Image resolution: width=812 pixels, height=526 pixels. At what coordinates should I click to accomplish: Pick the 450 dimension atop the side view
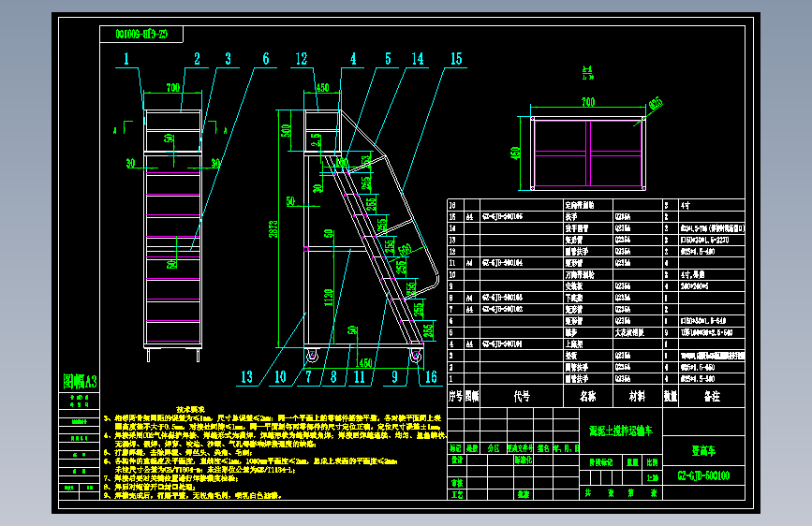click(322, 88)
